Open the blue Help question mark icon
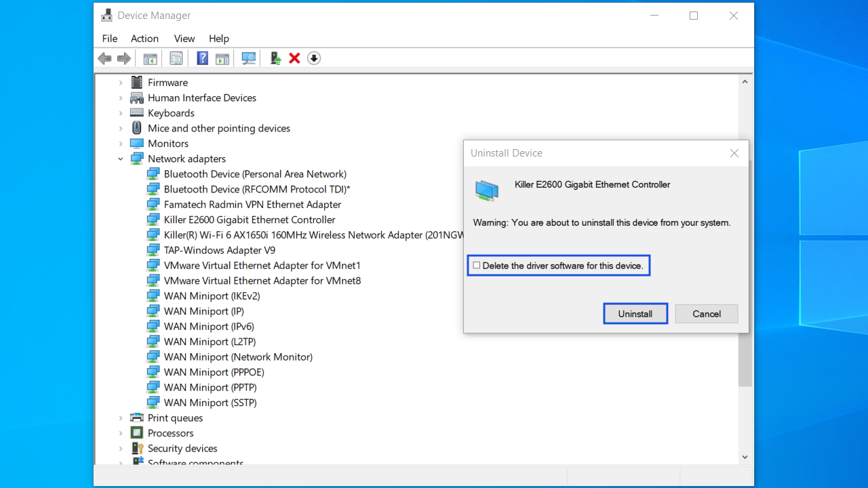The image size is (868, 488). [x=202, y=58]
